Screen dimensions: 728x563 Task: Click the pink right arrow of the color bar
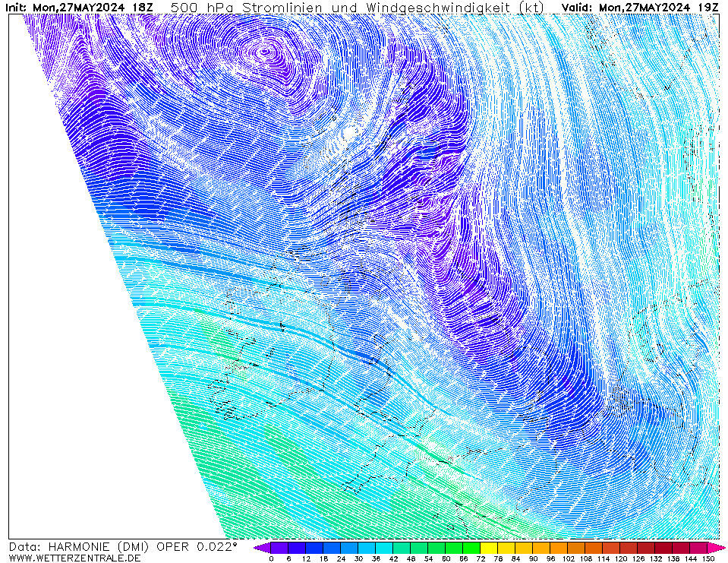coord(715,548)
